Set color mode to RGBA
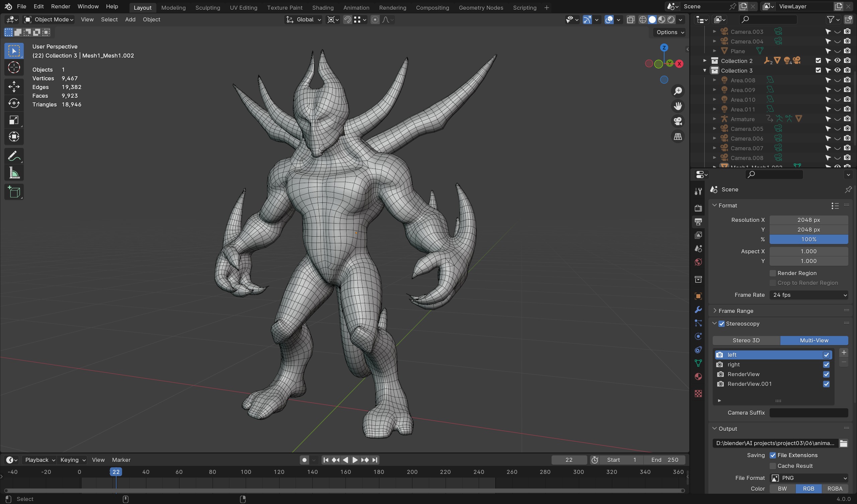The height and width of the screenshot is (504, 857). click(x=835, y=489)
